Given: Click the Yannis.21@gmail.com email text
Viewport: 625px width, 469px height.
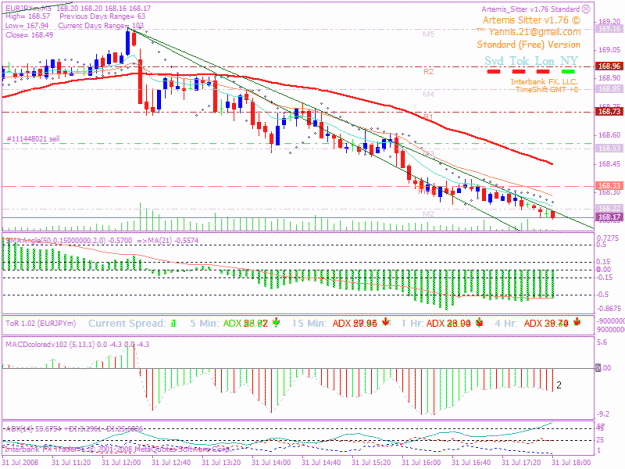Looking at the screenshot, I should coord(534,32).
